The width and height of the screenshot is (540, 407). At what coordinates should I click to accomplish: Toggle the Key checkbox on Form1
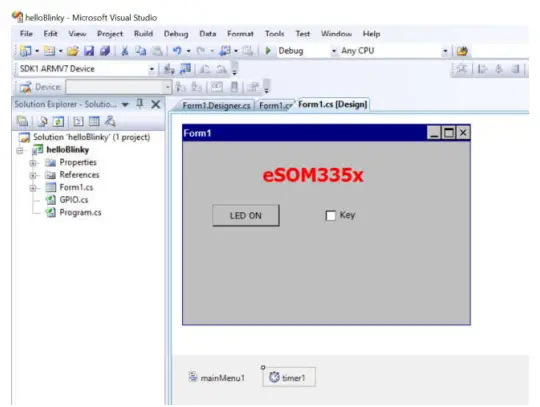330,216
